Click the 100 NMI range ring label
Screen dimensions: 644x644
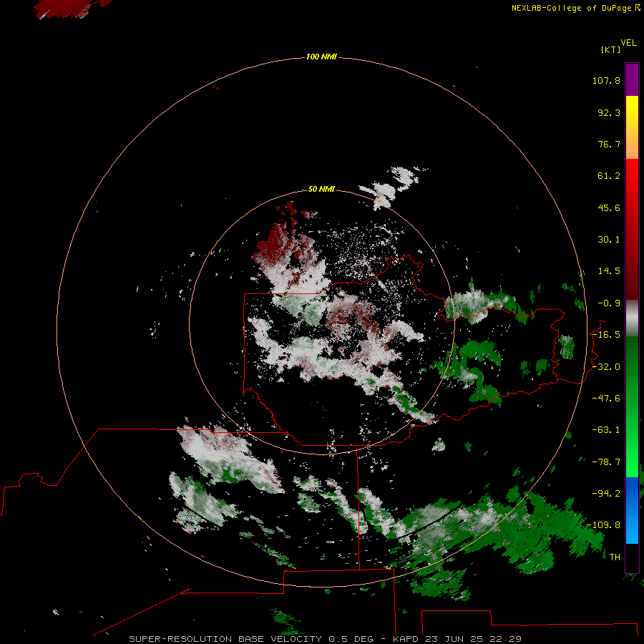coord(321,57)
